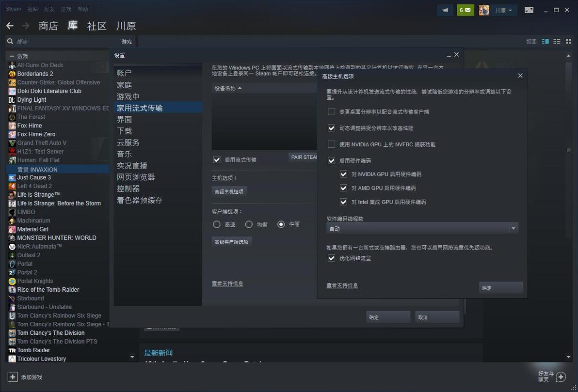Go to the 商店 tab
The width and height of the screenshot is (578, 392).
click(48, 26)
